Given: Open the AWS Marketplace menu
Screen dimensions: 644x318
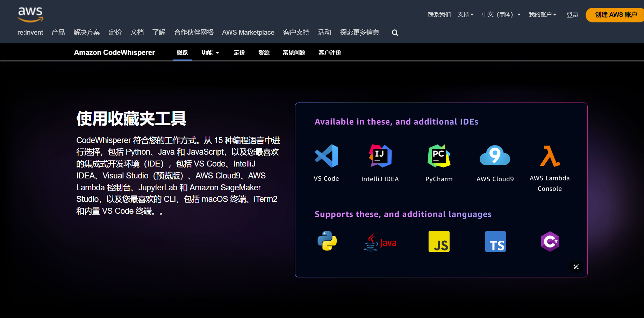Looking at the screenshot, I should 248,33.
